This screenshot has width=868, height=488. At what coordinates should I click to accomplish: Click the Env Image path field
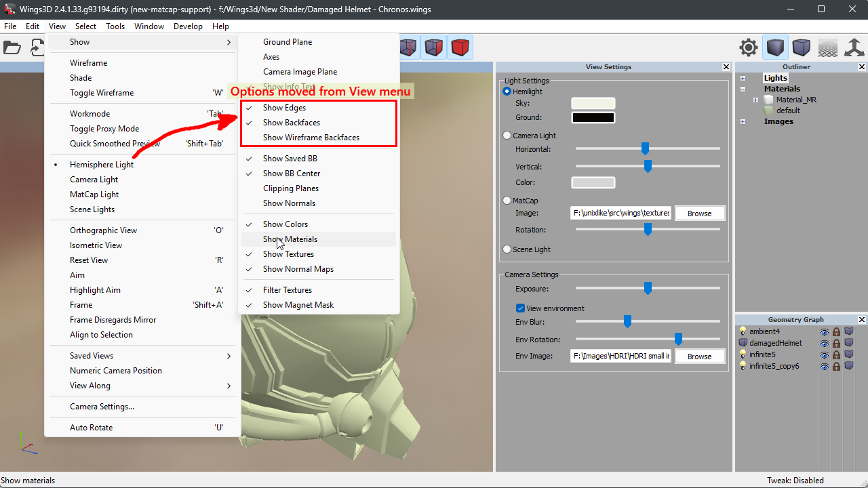pyautogui.click(x=621, y=356)
